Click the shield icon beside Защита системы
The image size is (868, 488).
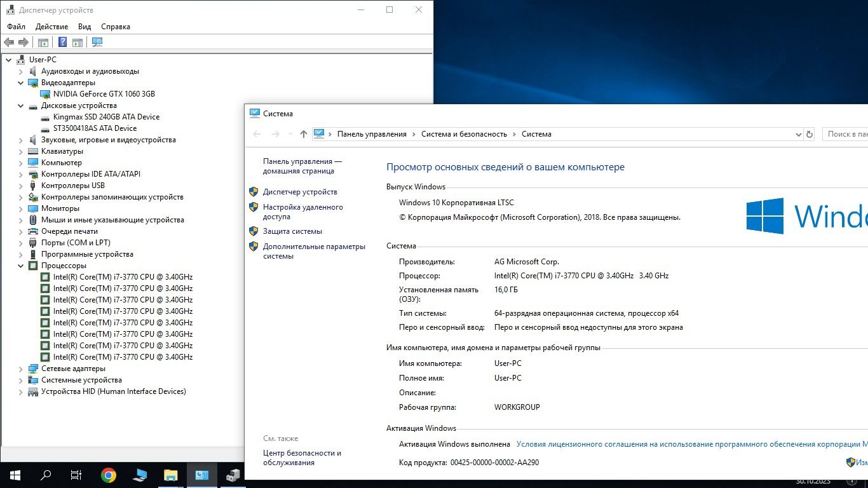coord(254,231)
